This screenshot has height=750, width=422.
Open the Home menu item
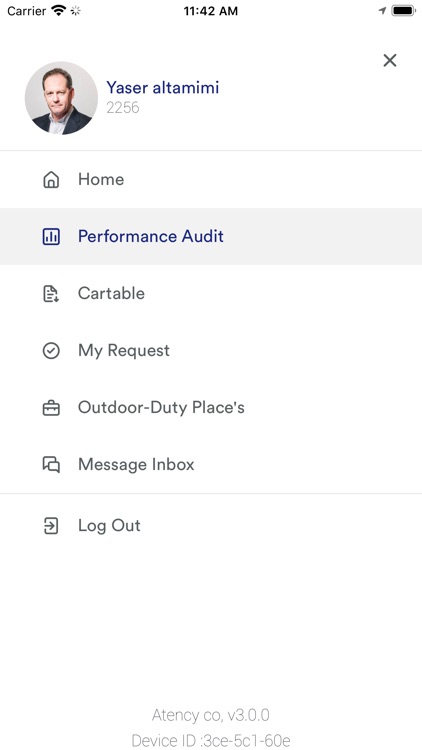(x=211, y=180)
